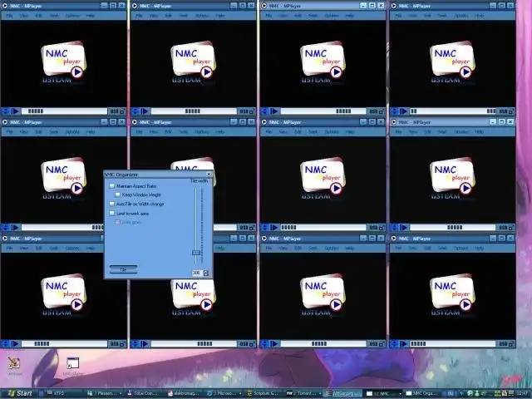532x399 pixels.
Task: Click up/down arrows icon in middle-left MPlayer window
Action: click(x=6, y=227)
